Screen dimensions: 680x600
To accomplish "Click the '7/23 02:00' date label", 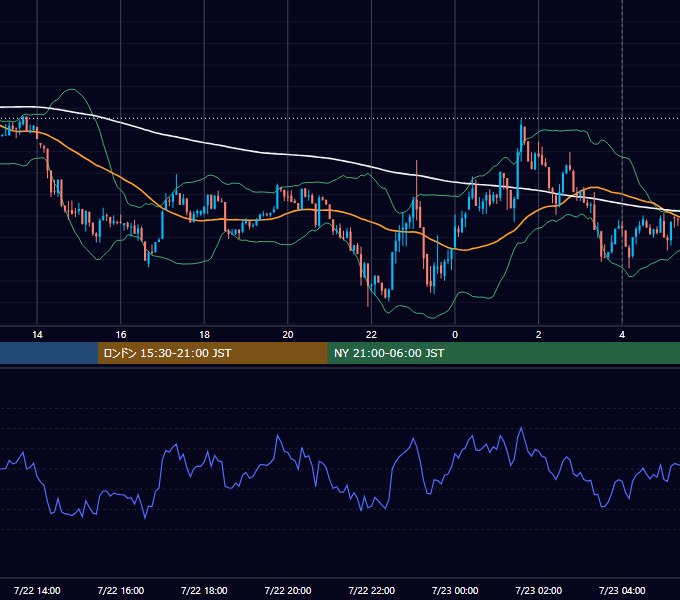I will tap(539, 590).
